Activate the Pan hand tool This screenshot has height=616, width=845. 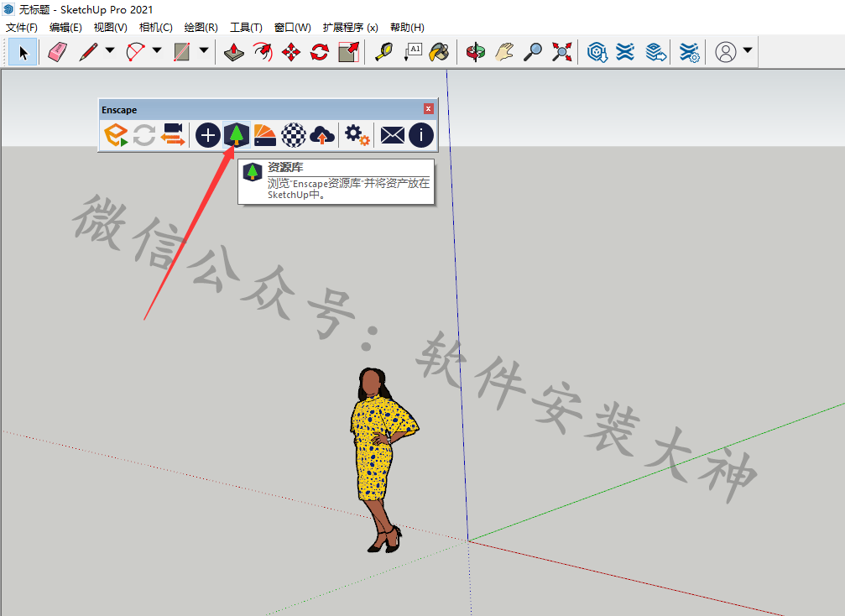[x=504, y=52]
